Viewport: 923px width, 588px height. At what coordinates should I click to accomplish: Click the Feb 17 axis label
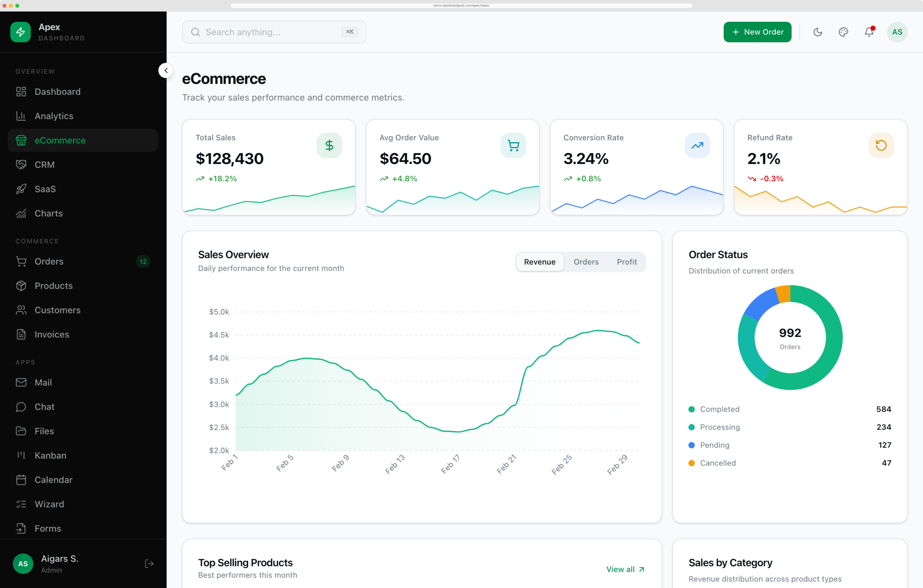[450, 464]
